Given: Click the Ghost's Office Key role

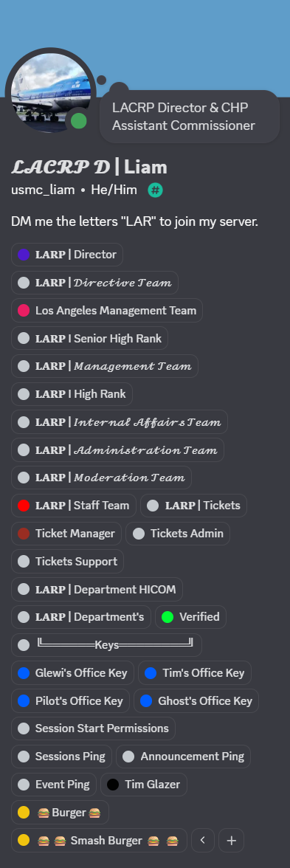Looking at the screenshot, I should click(196, 701).
